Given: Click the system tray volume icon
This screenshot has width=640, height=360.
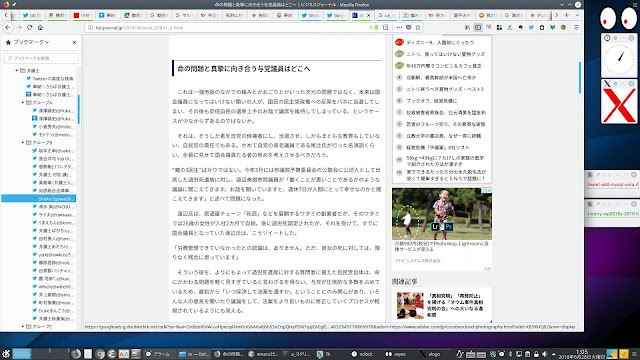Looking at the screenshot, I should [x=544, y=354].
